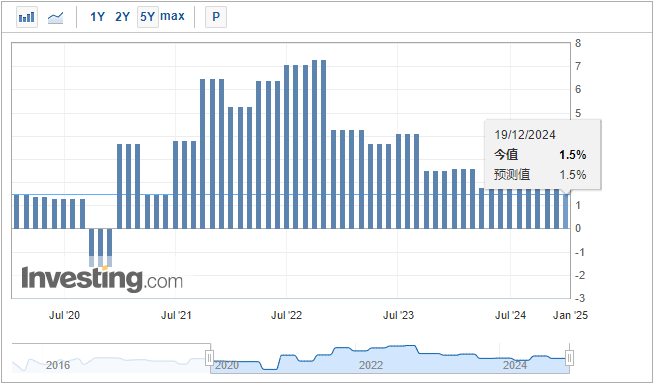Click the y-axis label -3

(580, 299)
